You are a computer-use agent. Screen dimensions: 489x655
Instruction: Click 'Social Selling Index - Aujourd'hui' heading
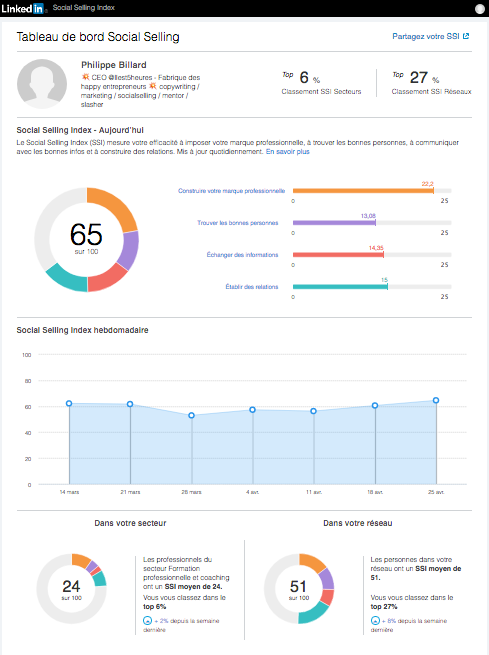tap(80, 130)
